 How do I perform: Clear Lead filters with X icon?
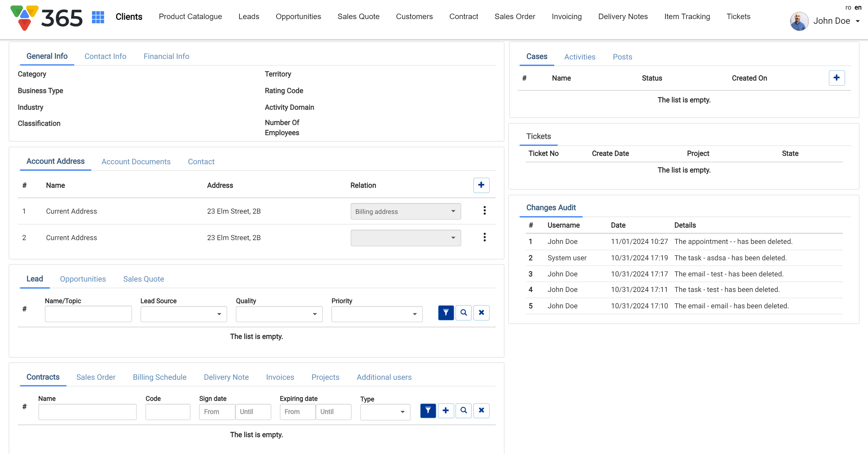[x=481, y=313]
